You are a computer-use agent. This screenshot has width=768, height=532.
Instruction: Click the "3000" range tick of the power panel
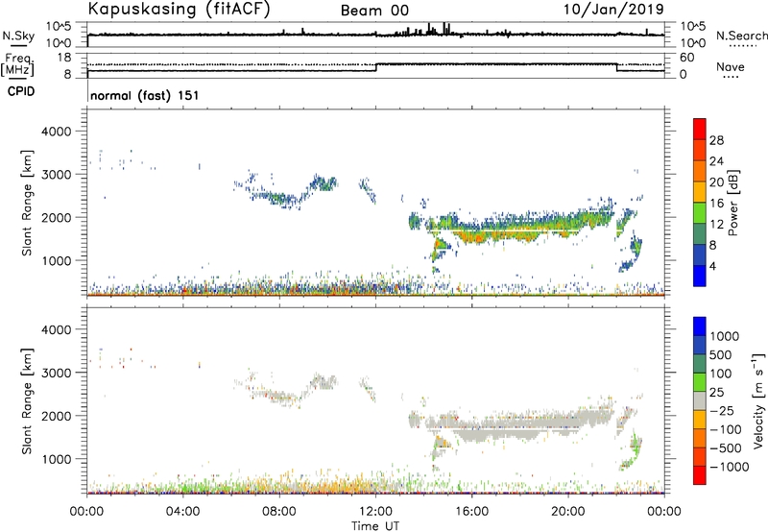(56, 175)
